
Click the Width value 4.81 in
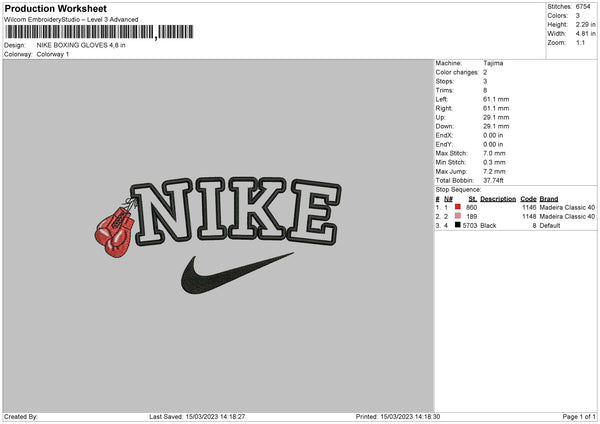pos(586,34)
